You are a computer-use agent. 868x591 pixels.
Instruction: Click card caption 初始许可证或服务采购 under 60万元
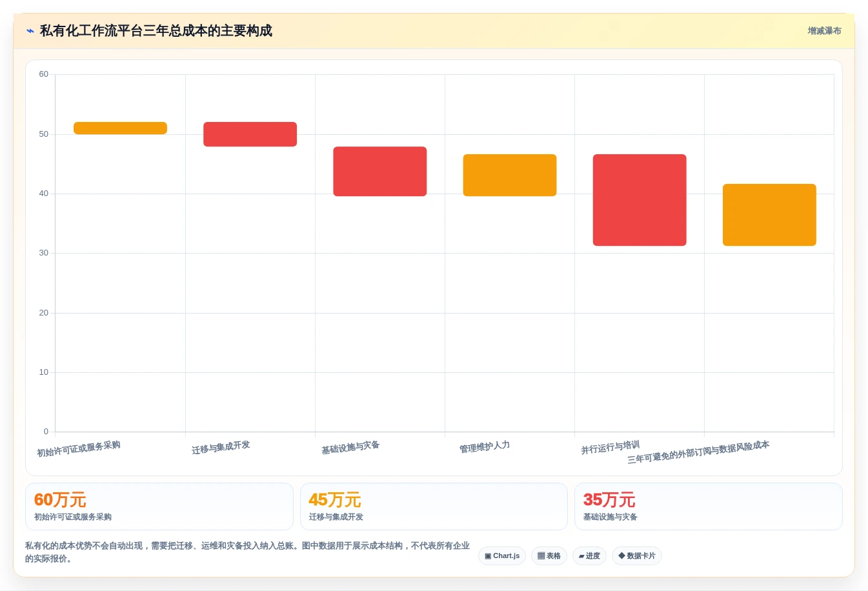(x=73, y=517)
